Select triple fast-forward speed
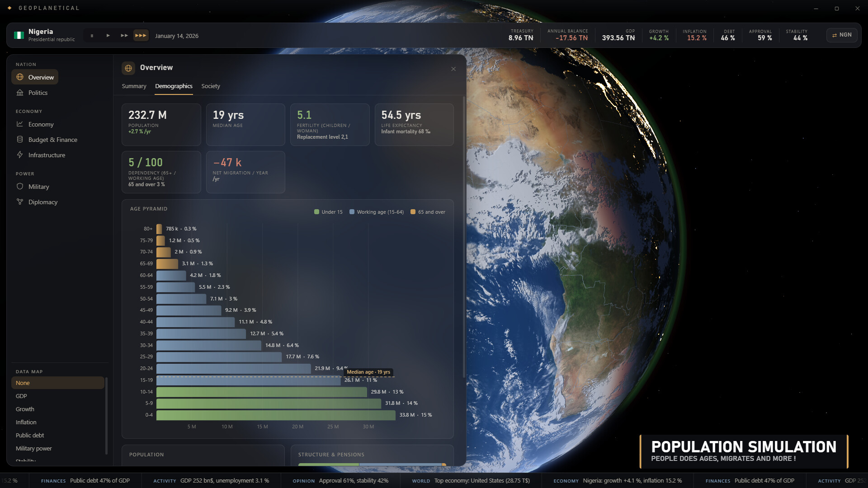The width and height of the screenshot is (868, 488). coord(141,36)
